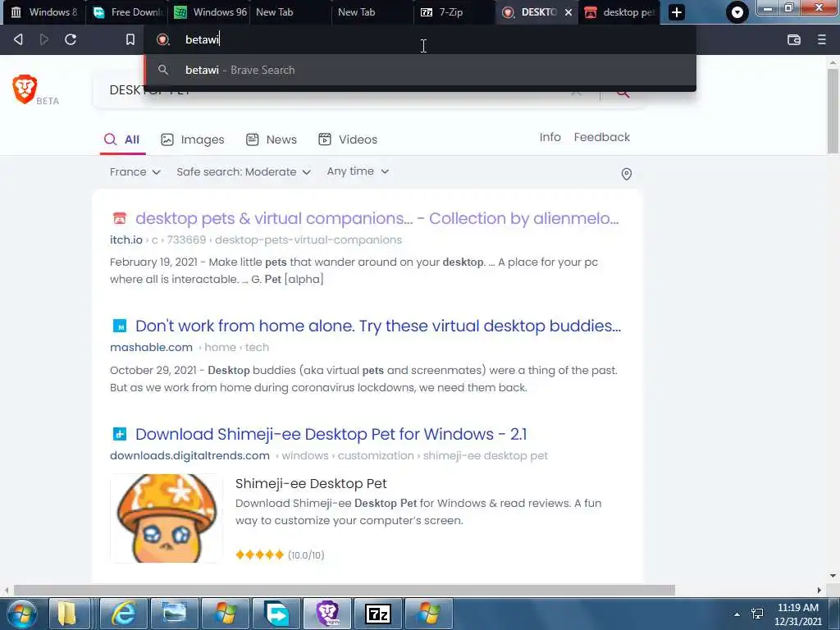Click the Brave lion logo on page
840x630 pixels.
tap(25, 89)
